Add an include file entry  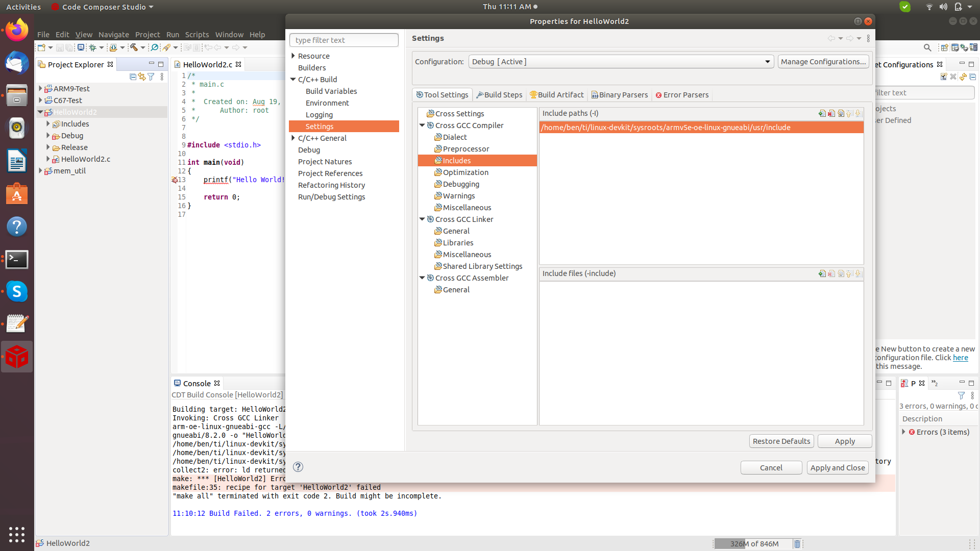pyautogui.click(x=822, y=273)
